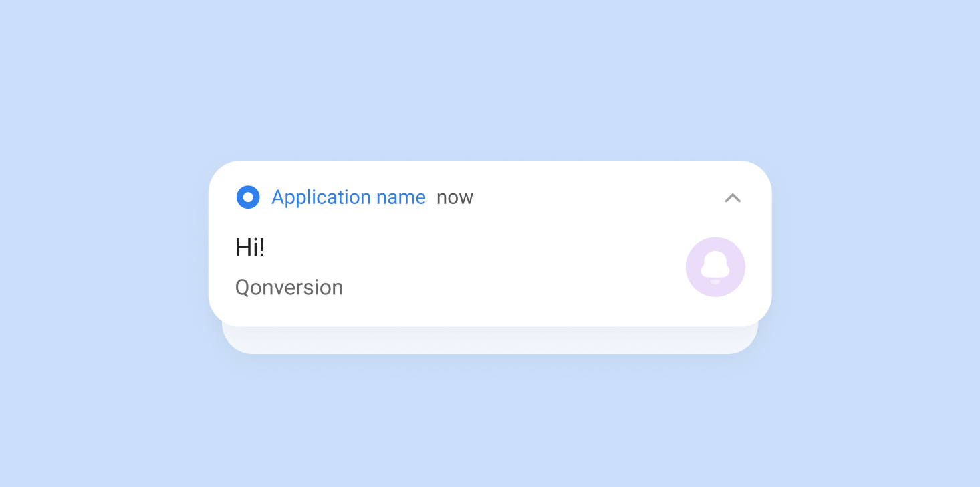Click the 'Qonversion' message text
The image size is (980, 487).
click(289, 287)
